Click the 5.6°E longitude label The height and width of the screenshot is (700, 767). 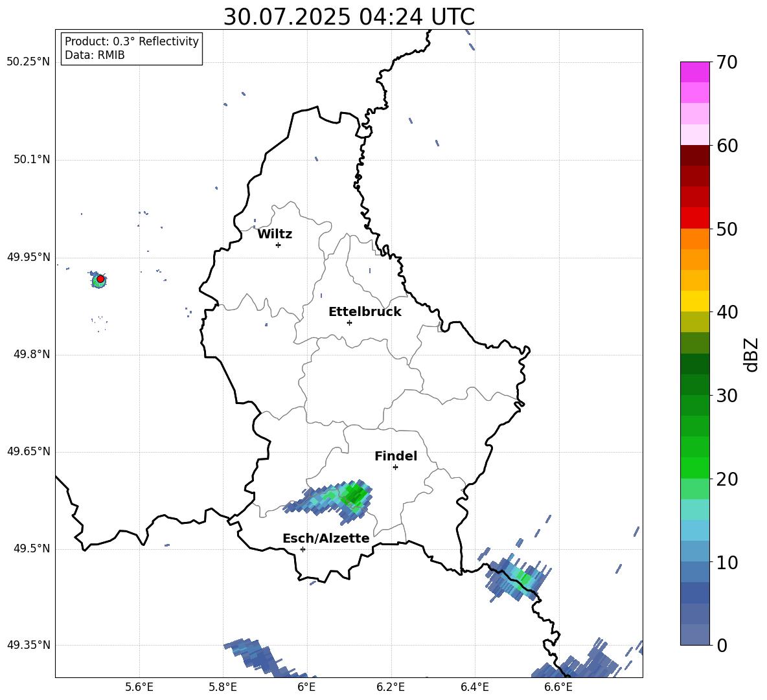[x=139, y=687]
